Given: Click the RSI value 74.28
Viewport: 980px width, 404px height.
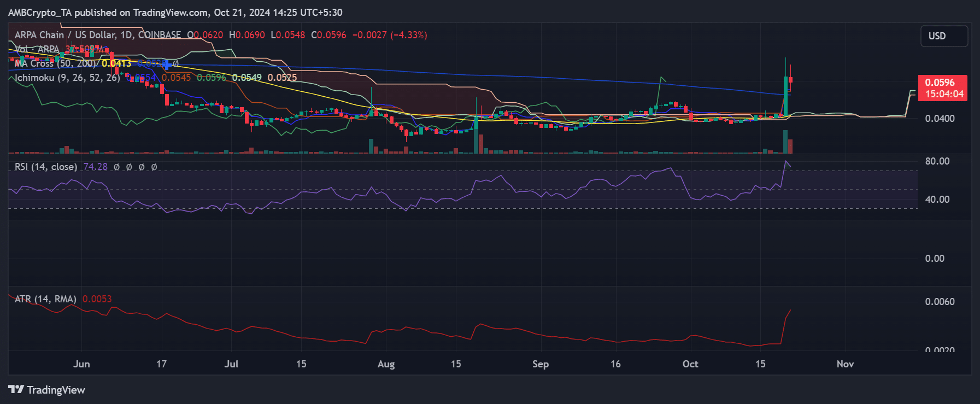Looking at the screenshot, I should pos(95,167).
